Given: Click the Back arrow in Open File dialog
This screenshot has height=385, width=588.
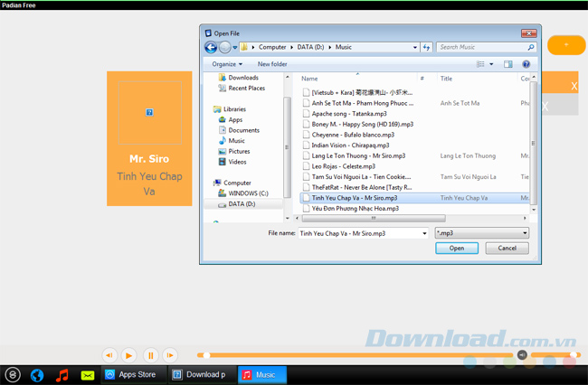Looking at the screenshot, I should click(x=211, y=47).
